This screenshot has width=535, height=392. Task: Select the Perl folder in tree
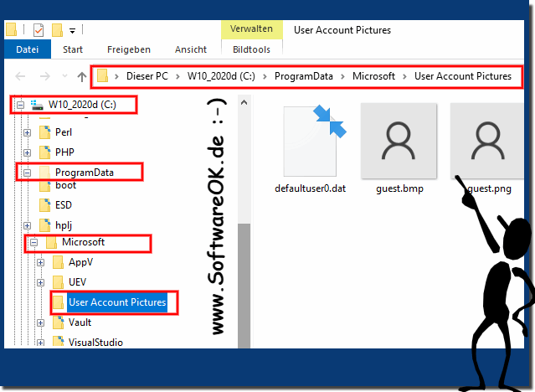pyautogui.click(x=64, y=132)
